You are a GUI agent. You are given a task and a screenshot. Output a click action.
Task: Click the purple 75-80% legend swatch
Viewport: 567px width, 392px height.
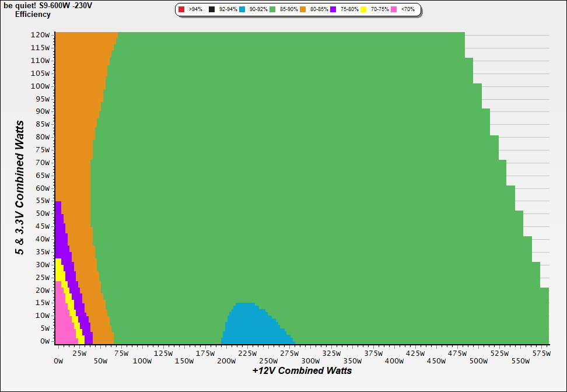[x=333, y=10]
